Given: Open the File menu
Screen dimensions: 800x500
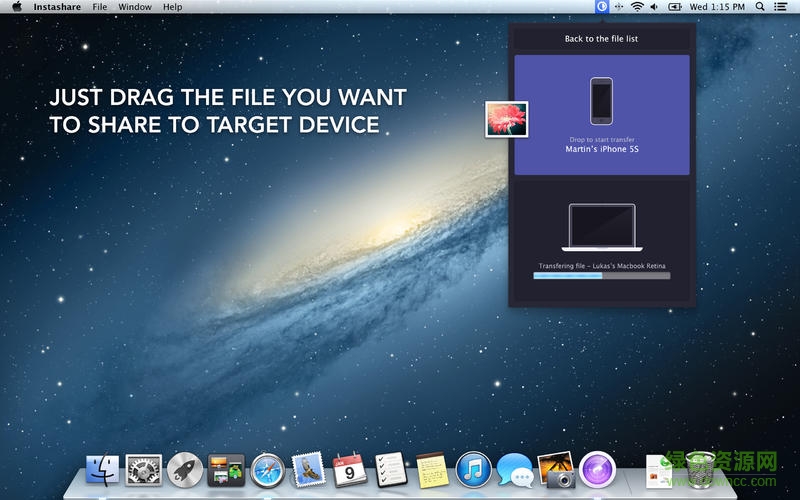Looking at the screenshot, I should [x=100, y=7].
